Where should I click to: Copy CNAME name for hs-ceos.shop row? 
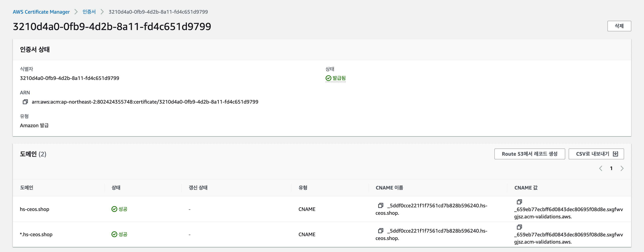[380, 206]
